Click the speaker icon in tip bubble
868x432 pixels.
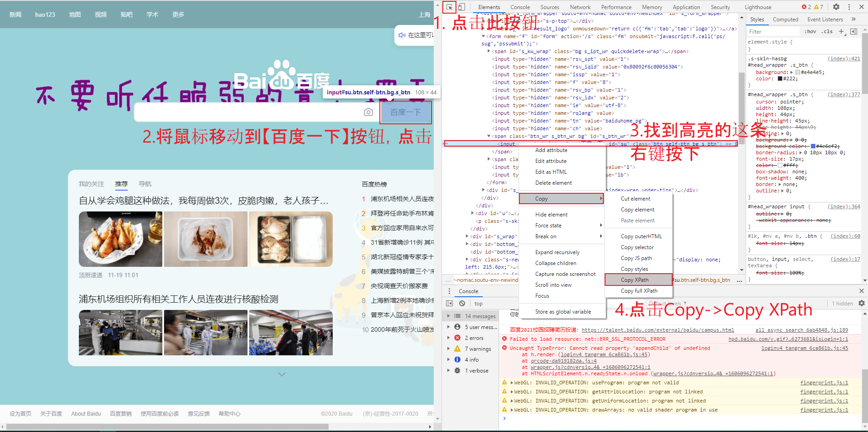[402, 35]
